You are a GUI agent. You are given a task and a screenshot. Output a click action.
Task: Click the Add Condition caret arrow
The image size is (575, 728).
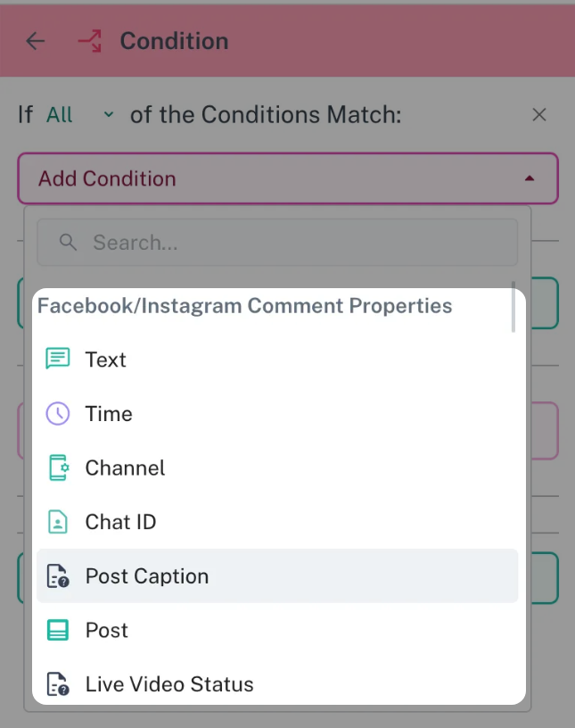[x=530, y=178]
